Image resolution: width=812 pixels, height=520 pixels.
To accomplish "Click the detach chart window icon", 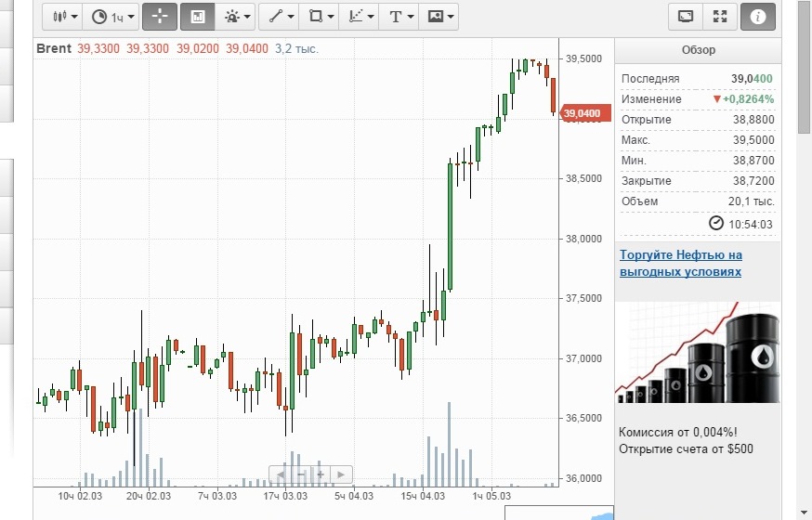I will pos(686,17).
